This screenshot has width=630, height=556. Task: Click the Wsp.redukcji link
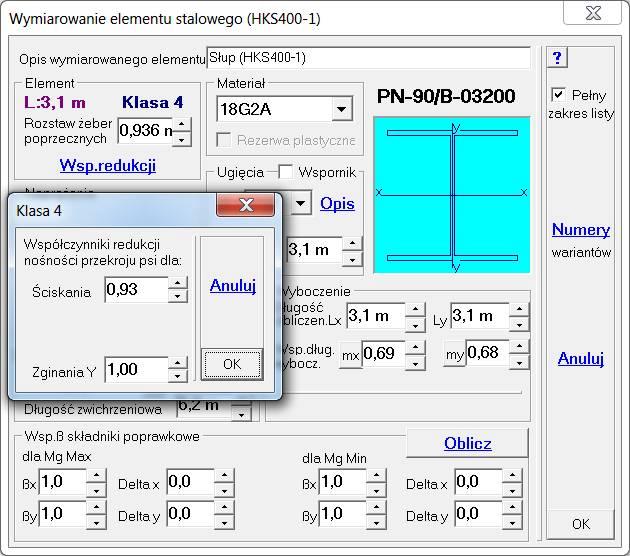coord(108,165)
